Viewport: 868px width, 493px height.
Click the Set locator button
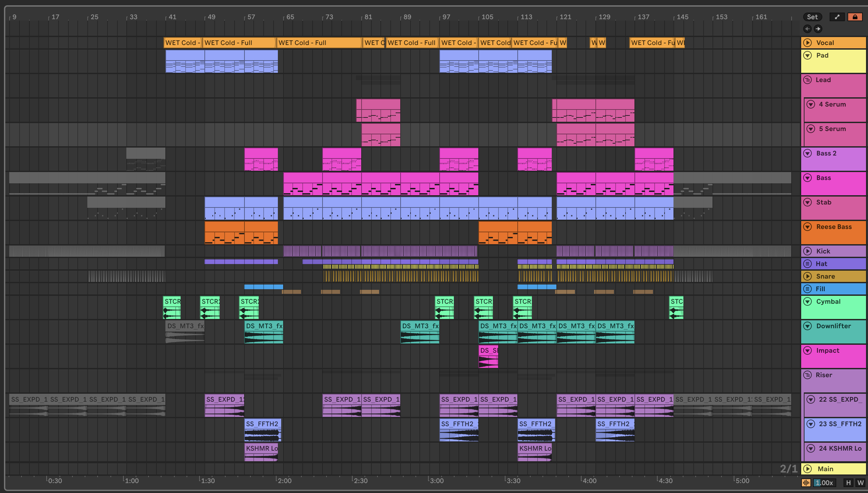812,17
